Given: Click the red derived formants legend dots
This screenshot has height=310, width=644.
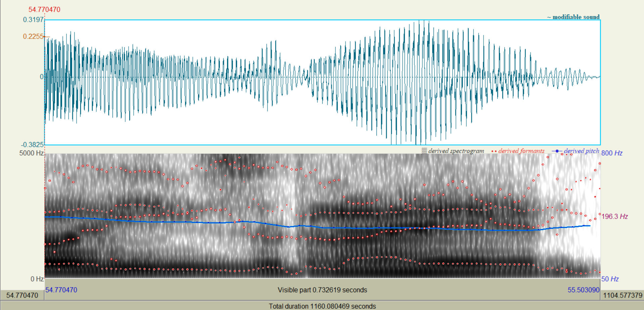Looking at the screenshot, I should (494, 151).
